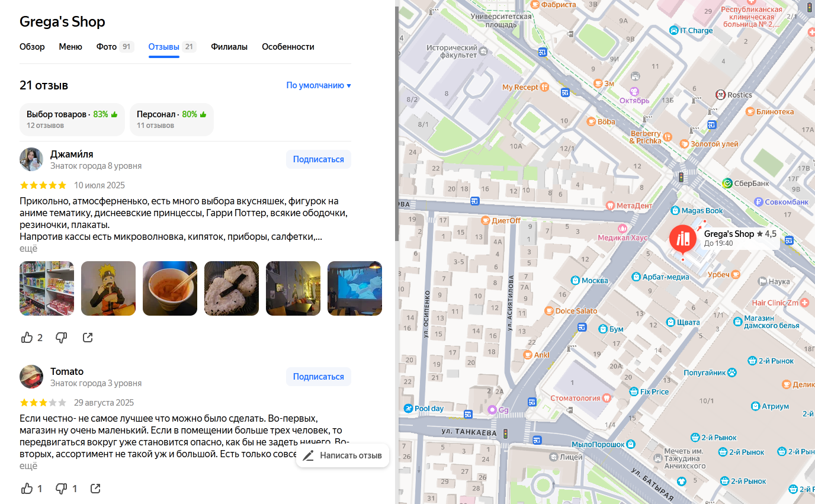Click the Совкомбанк map marker
815x504 pixels.
pyautogui.click(x=758, y=202)
